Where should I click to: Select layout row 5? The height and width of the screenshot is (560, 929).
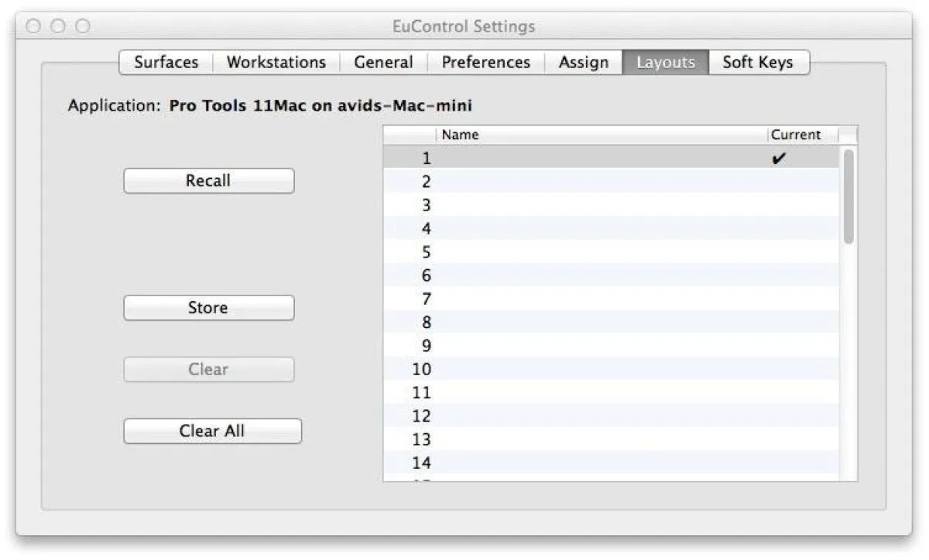pos(611,252)
